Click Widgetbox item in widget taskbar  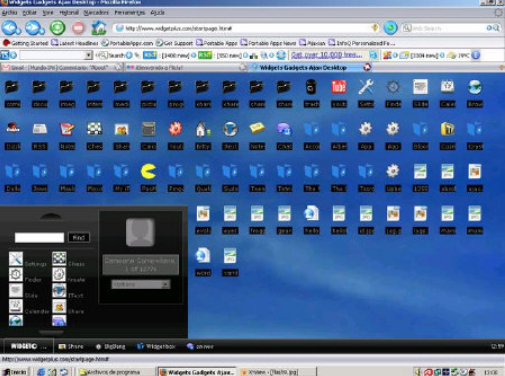pos(156,346)
